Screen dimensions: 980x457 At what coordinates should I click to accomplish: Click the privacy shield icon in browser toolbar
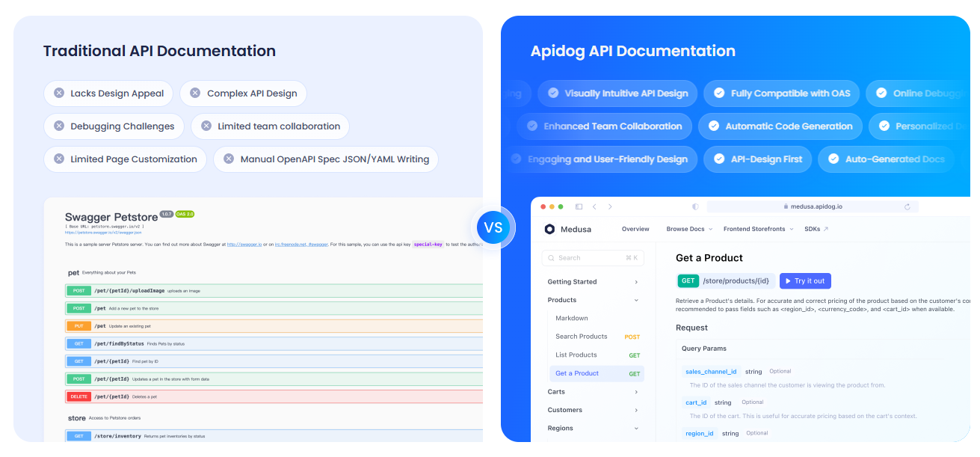click(695, 206)
